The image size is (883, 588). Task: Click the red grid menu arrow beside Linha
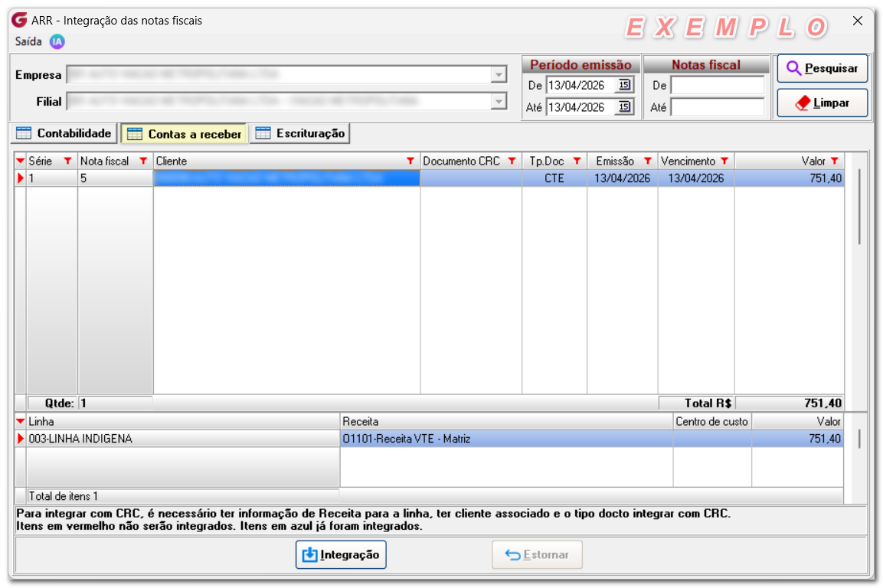[x=20, y=421]
